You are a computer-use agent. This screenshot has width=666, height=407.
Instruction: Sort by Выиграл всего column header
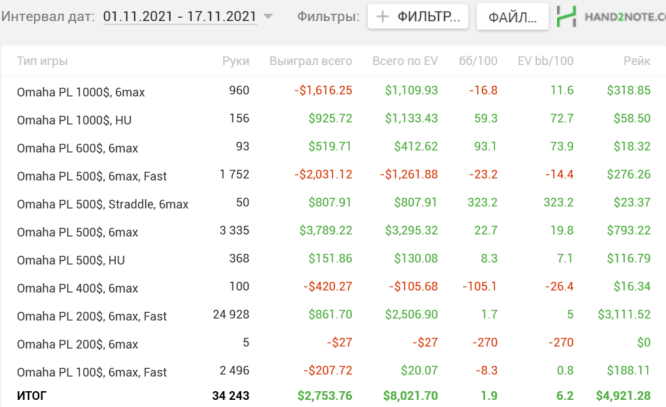[310, 61]
